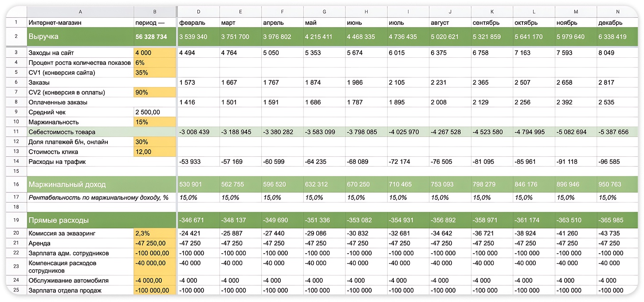This screenshot has height=302, width=644.
Task: Select the 'Прямые расходы' row label
Action: tap(80, 220)
